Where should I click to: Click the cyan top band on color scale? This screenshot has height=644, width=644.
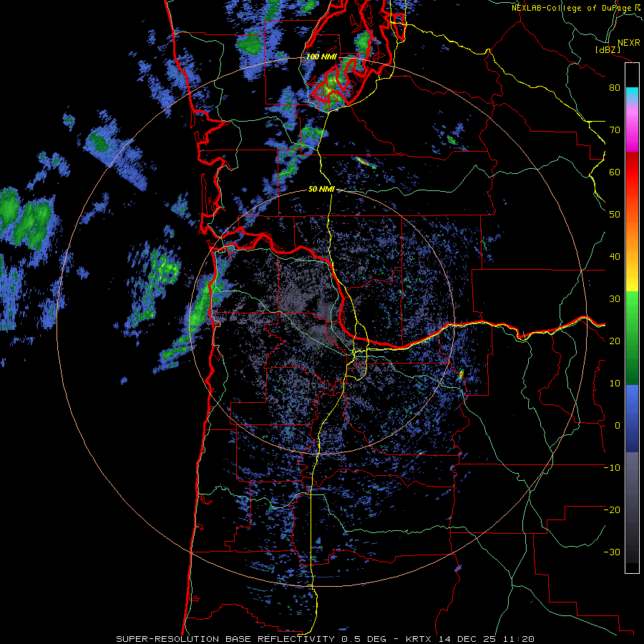coord(632,94)
